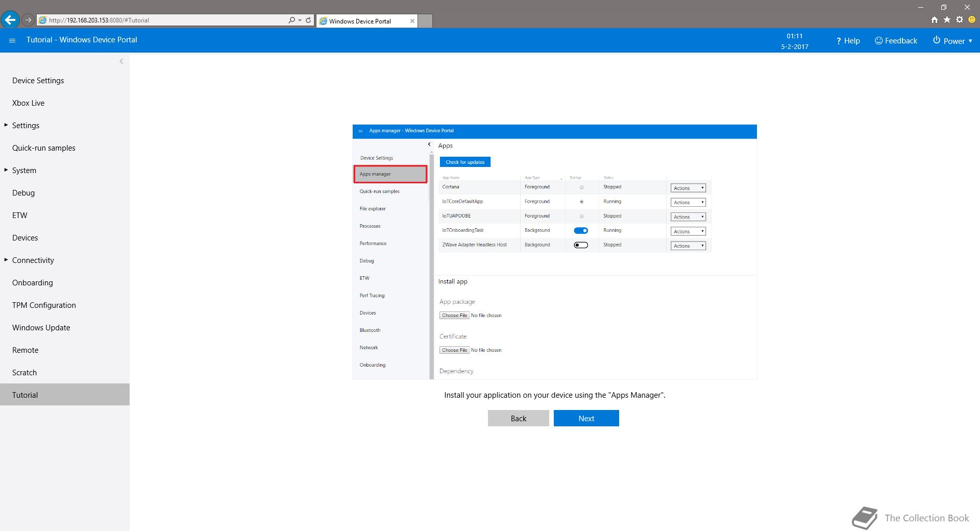
Task: Click the tutorial Back button
Action: click(518, 418)
